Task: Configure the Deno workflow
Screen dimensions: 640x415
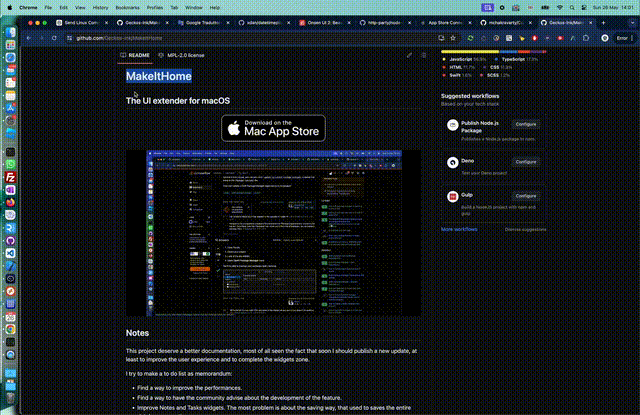Action: (526, 161)
